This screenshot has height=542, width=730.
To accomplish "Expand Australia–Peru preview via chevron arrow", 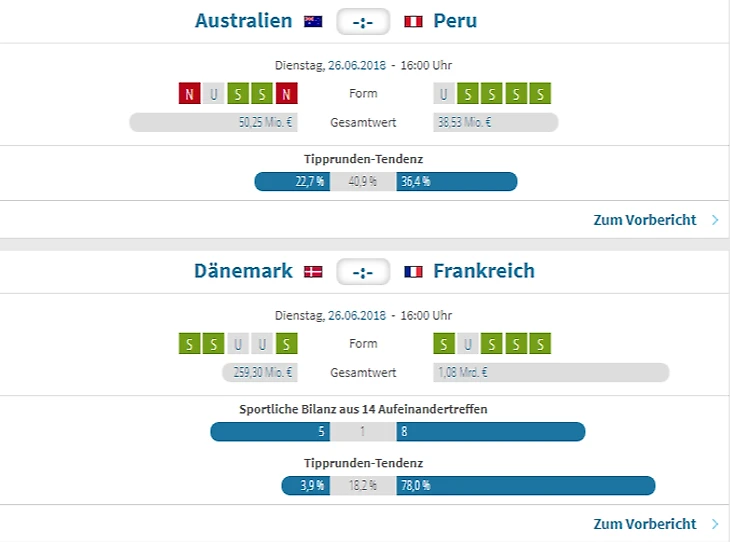I will (715, 220).
